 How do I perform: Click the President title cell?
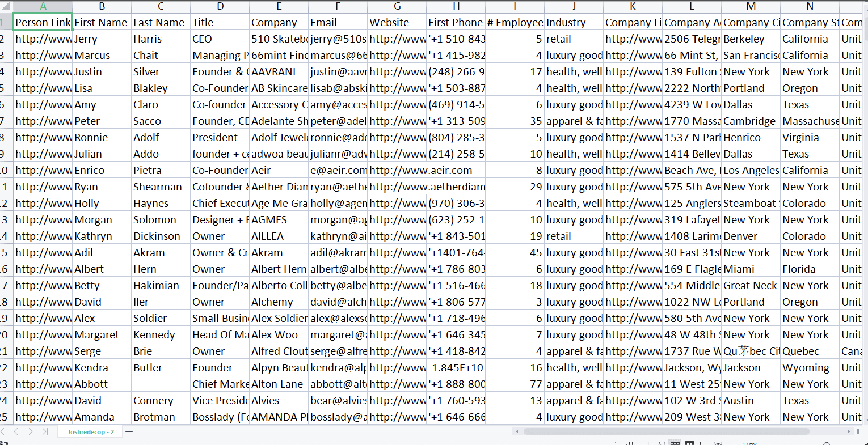coord(220,137)
